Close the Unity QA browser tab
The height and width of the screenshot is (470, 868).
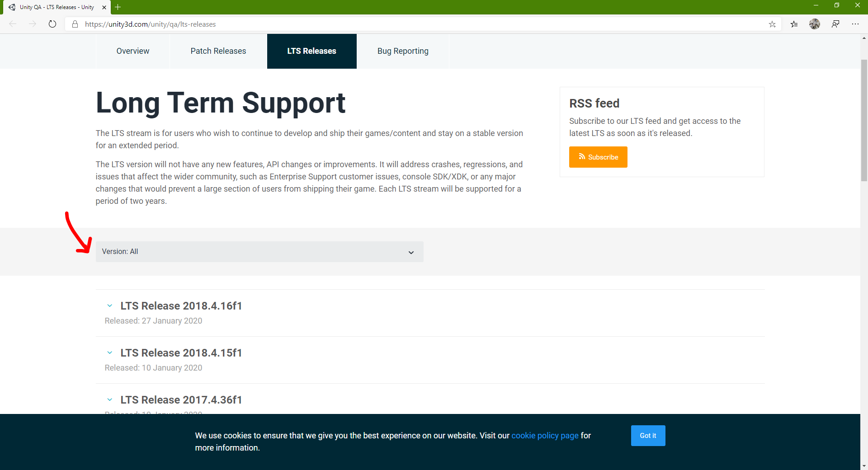click(x=104, y=7)
